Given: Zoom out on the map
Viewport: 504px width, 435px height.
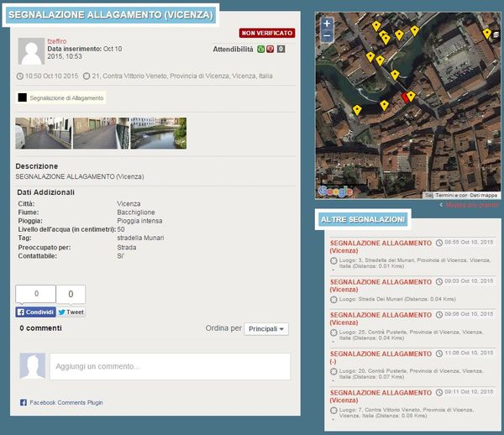Looking at the screenshot, I should [x=327, y=36].
